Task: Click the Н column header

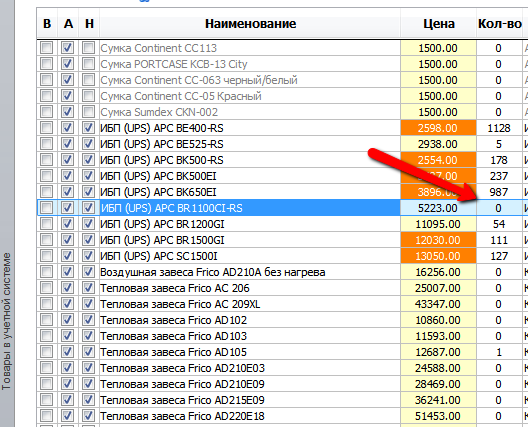Action: [x=89, y=24]
